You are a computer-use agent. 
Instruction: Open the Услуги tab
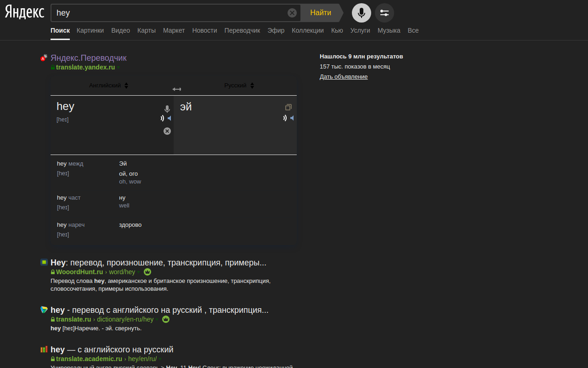click(x=360, y=30)
